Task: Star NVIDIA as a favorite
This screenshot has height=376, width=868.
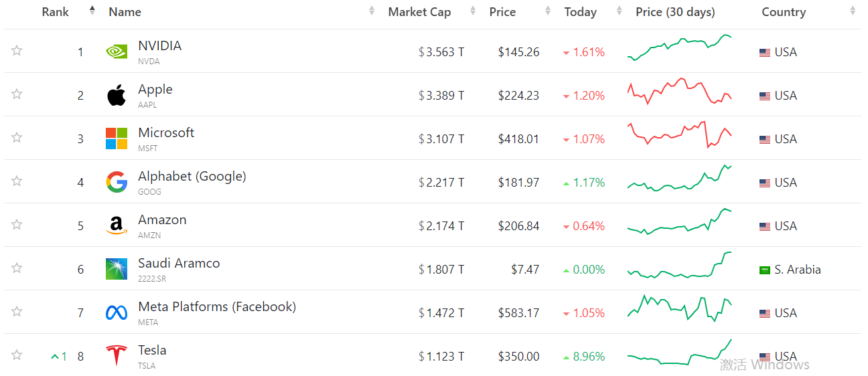Action: (17, 51)
